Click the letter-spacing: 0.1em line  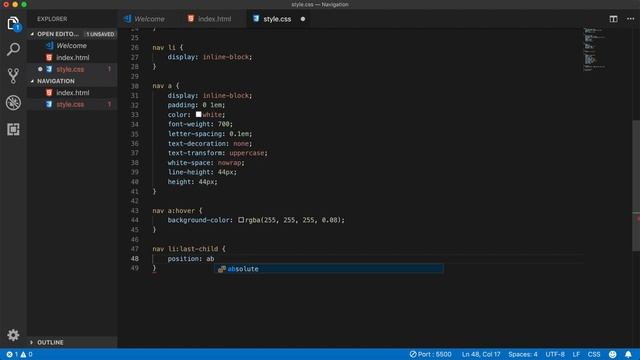[x=210, y=133]
